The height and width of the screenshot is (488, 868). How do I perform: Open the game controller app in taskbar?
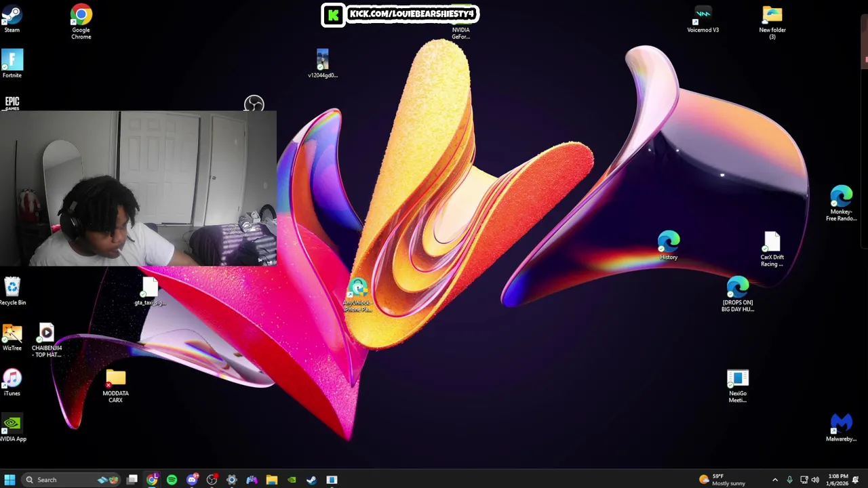click(252, 480)
